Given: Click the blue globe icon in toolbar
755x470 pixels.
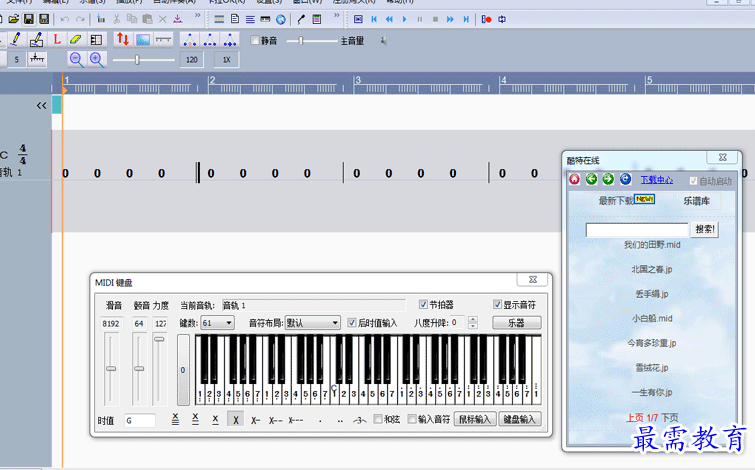Looking at the screenshot, I should 281,19.
